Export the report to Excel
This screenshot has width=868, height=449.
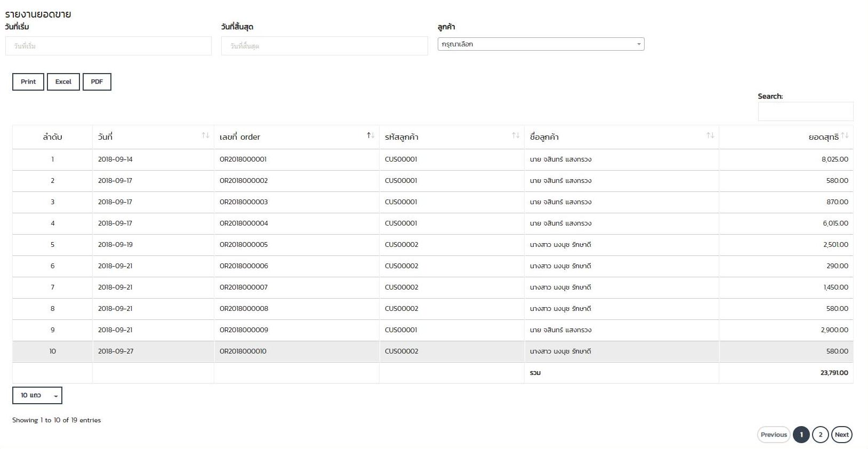pos(63,82)
